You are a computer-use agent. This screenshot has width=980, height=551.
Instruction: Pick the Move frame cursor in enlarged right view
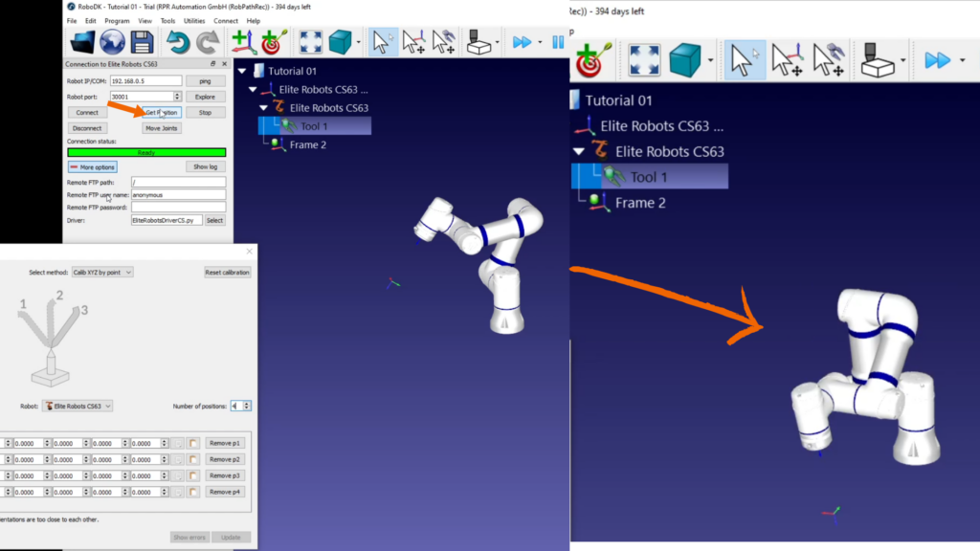point(787,60)
